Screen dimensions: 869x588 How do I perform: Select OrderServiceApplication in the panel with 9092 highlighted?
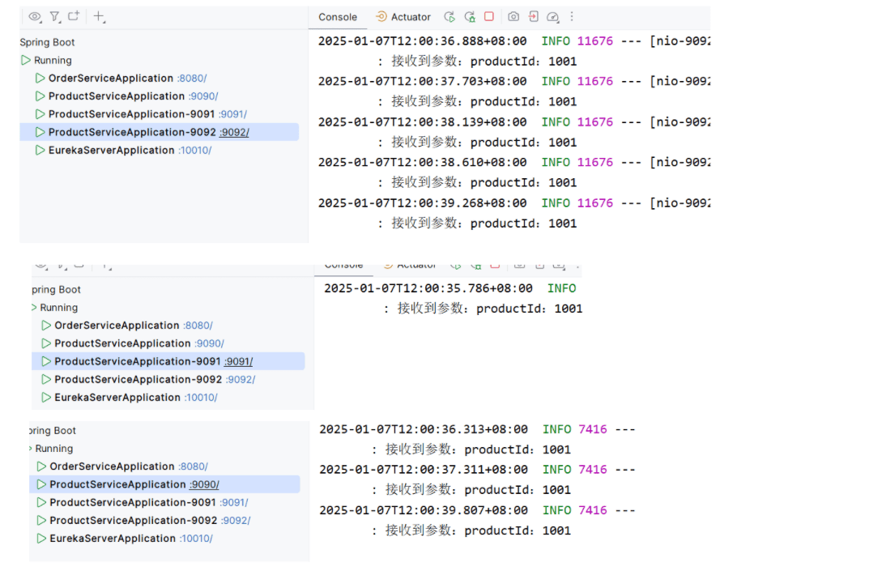click(x=111, y=78)
